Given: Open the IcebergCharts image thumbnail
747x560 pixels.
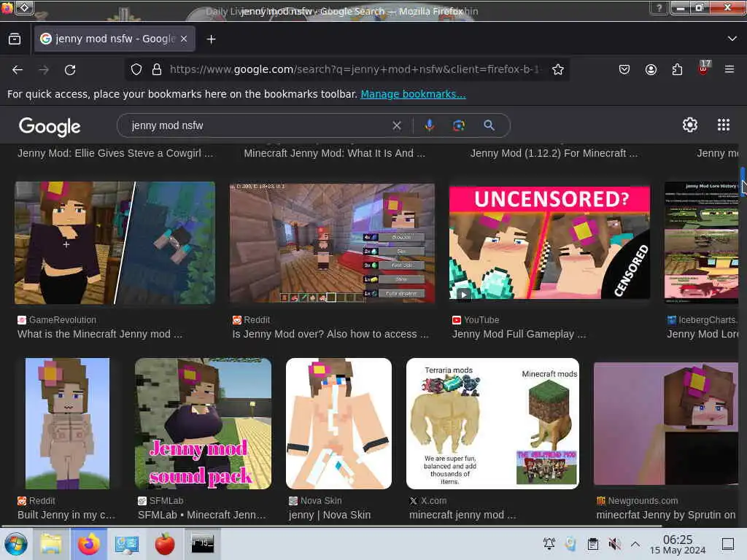Looking at the screenshot, I should tap(701, 243).
